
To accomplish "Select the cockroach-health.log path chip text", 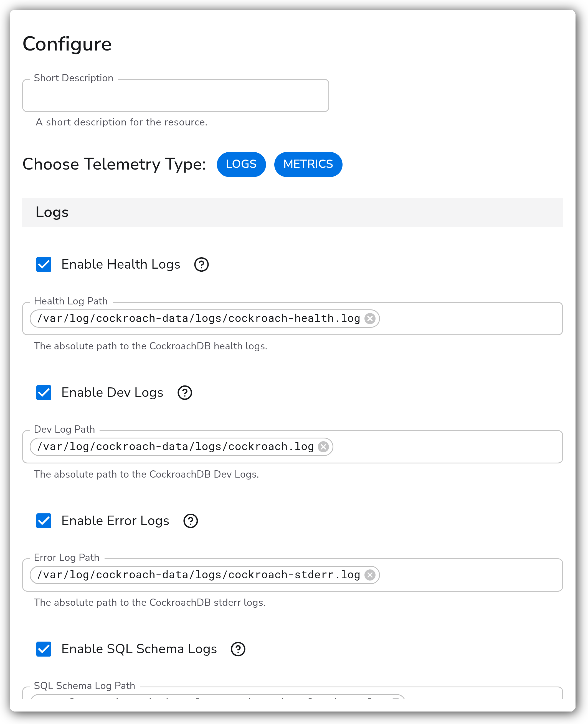I will coord(199,319).
